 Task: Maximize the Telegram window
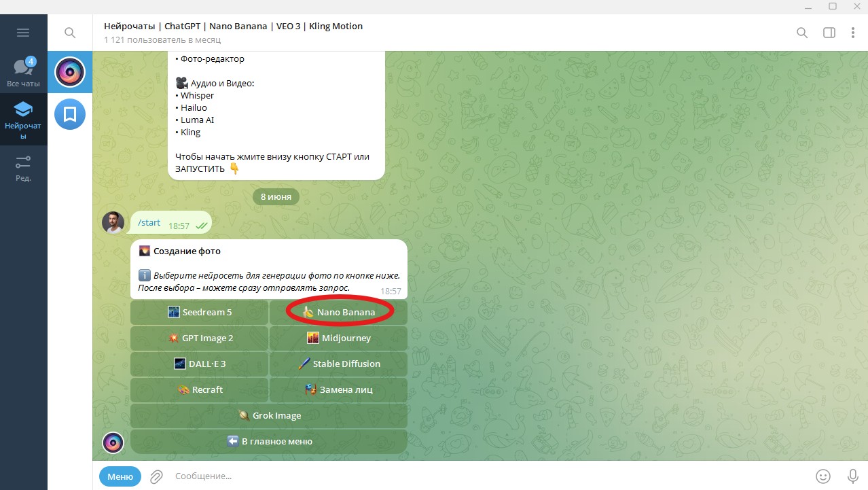pos(833,6)
